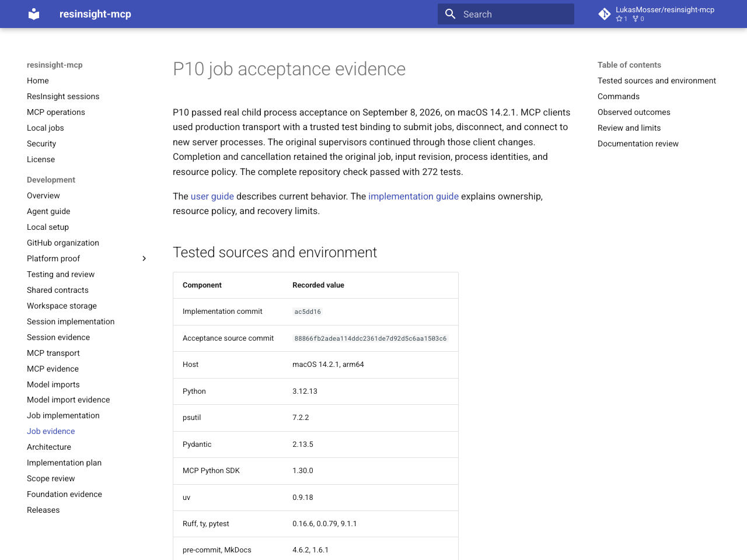Viewport: 747px width, 560px height.
Task: Go to Model imports page
Action: click(53, 384)
